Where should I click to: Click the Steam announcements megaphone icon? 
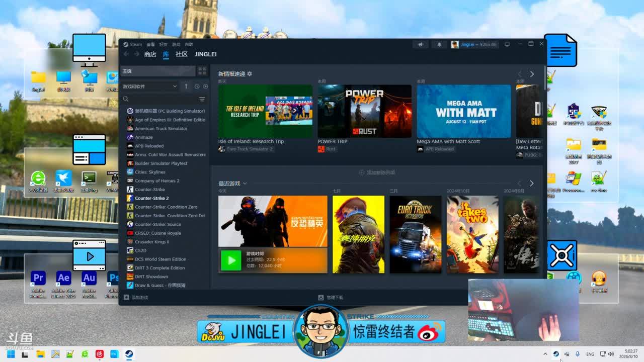420,44
